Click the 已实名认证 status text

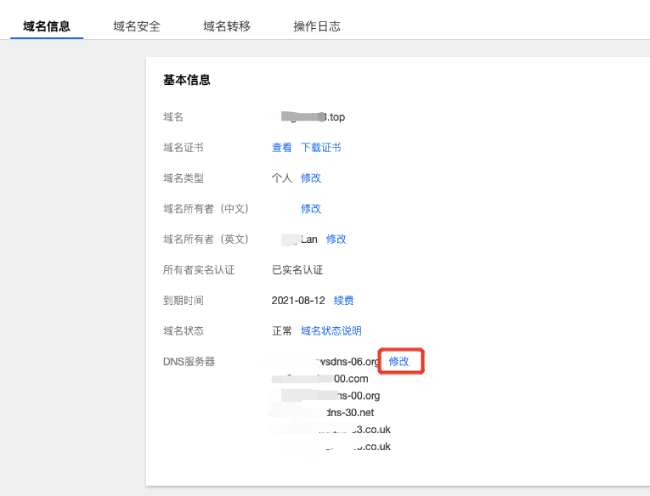[297, 270]
